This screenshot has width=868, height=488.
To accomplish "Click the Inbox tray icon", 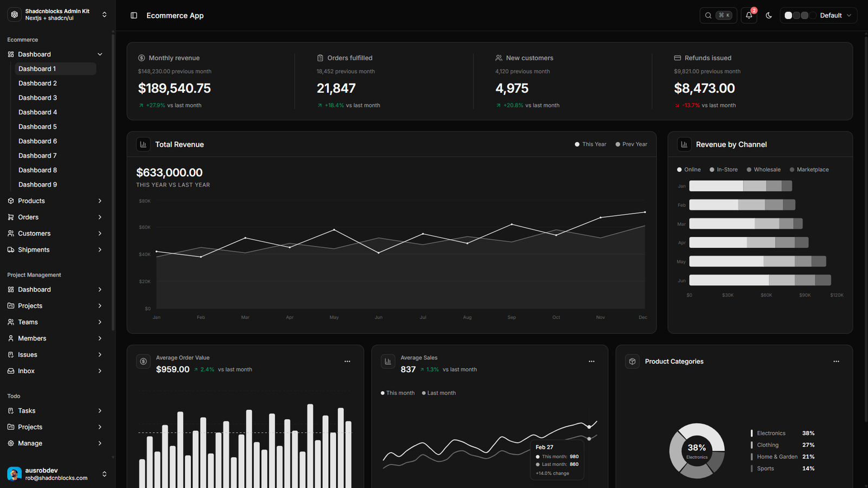I will pos(11,371).
